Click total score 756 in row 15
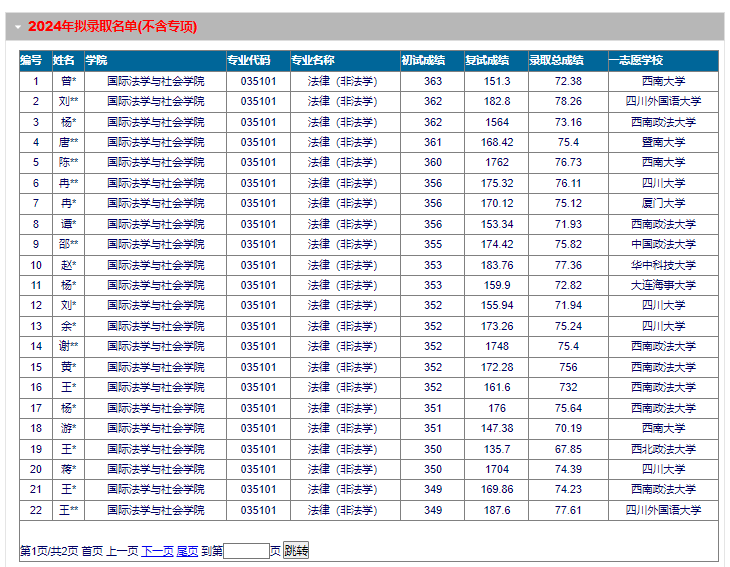 [568, 367]
